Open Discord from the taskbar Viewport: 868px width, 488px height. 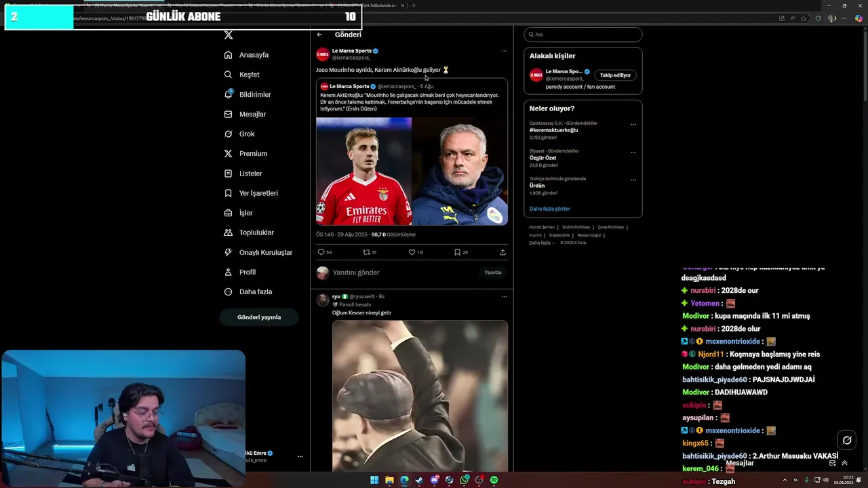coord(434,480)
